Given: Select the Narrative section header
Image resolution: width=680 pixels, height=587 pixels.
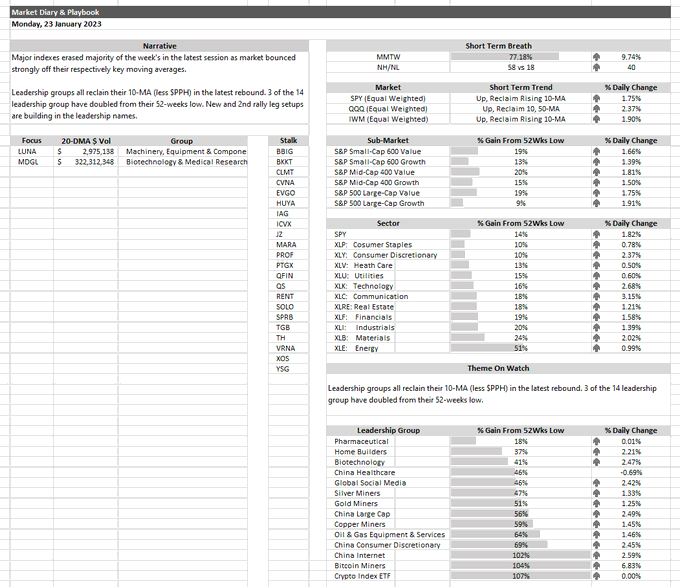Looking at the screenshot, I should pos(160,46).
